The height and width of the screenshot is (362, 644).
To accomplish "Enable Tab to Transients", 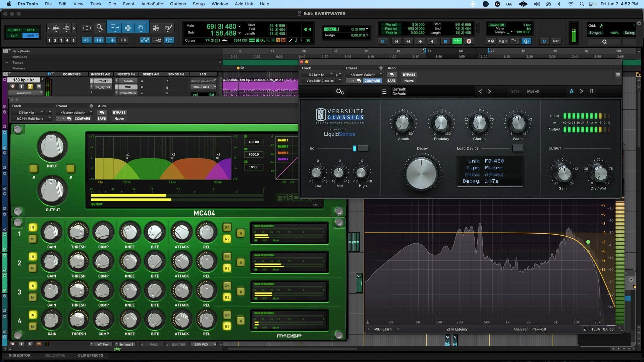I will [x=87, y=40].
